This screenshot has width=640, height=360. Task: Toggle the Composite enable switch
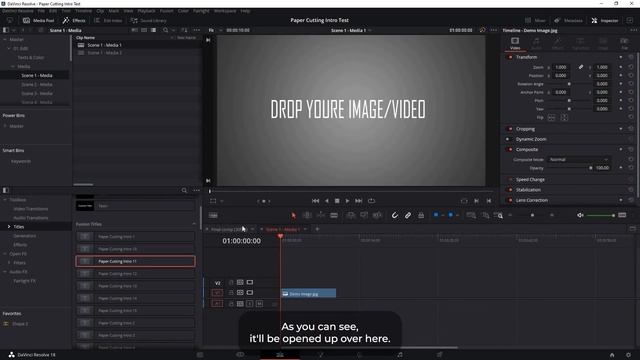click(510, 149)
